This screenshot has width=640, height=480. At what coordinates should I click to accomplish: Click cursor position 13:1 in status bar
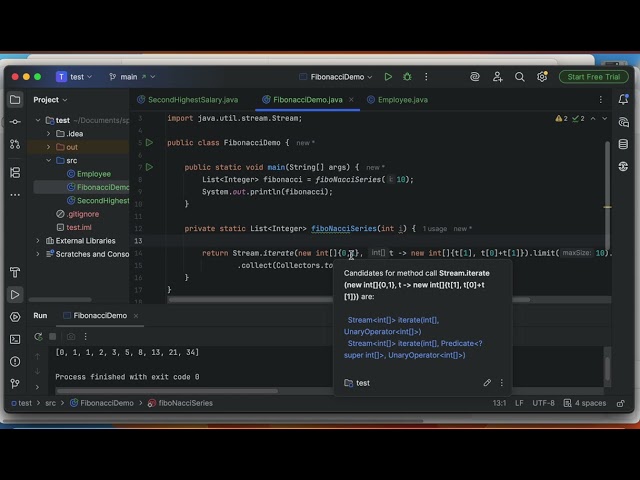[500, 403]
